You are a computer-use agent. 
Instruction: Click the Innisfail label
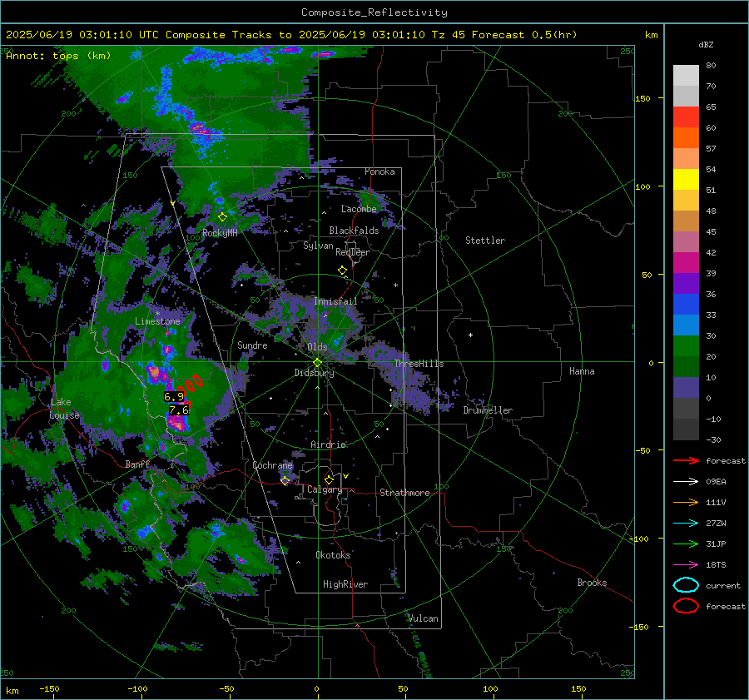pos(335,301)
